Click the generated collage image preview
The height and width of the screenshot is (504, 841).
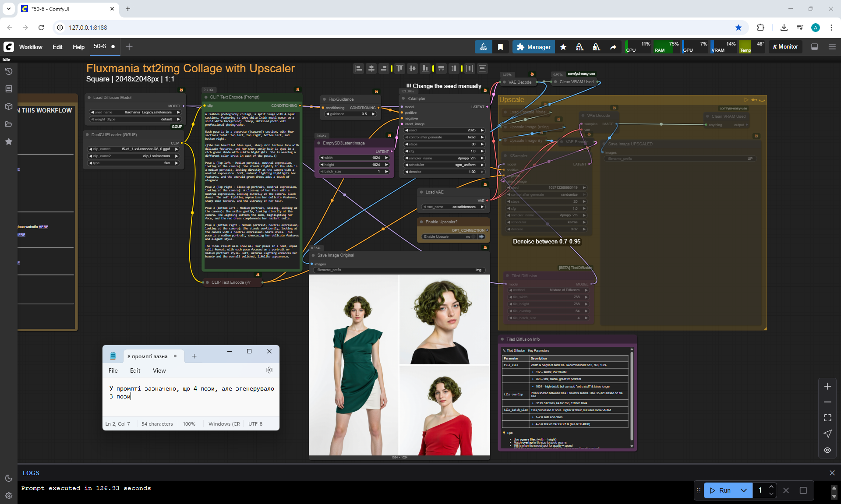click(x=399, y=365)
